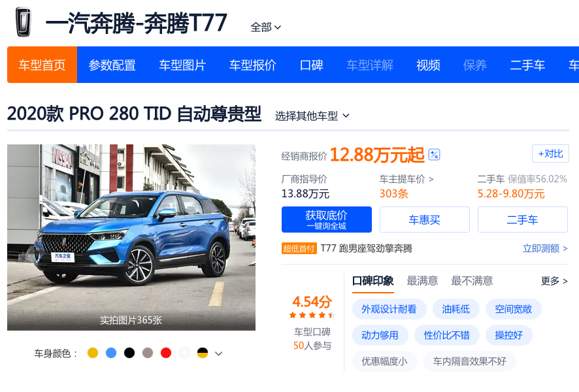Open 实拍图片365张 photo gallery
The image size is (579, 392).
[131, 320]
